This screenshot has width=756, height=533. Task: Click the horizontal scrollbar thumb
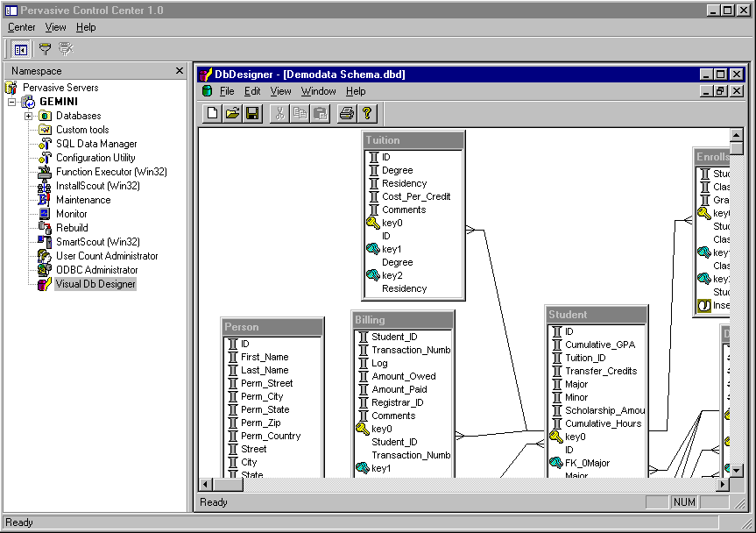[x=228, y=484]
